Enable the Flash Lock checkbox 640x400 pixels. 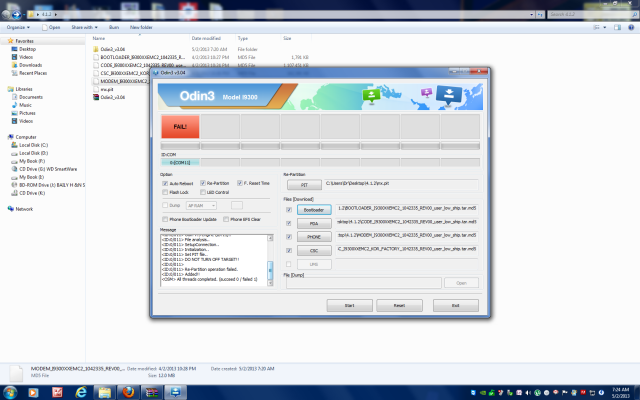point(165,192)
